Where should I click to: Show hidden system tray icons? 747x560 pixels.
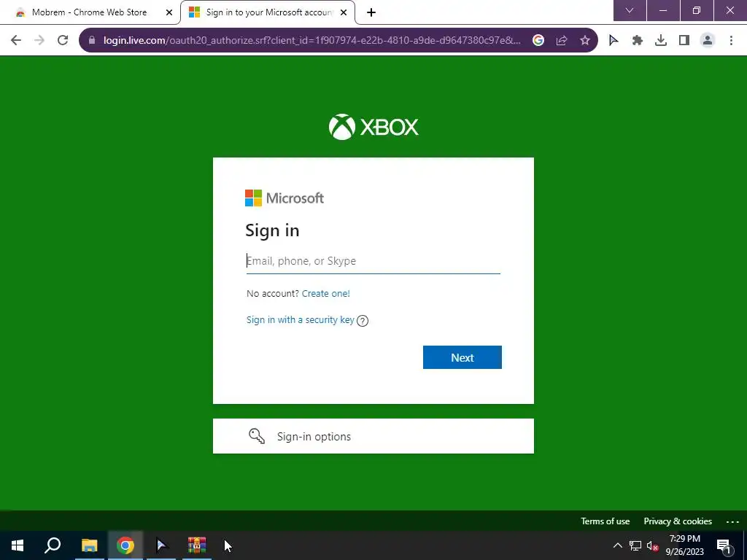pyautogui.click(x=617, y=545)
